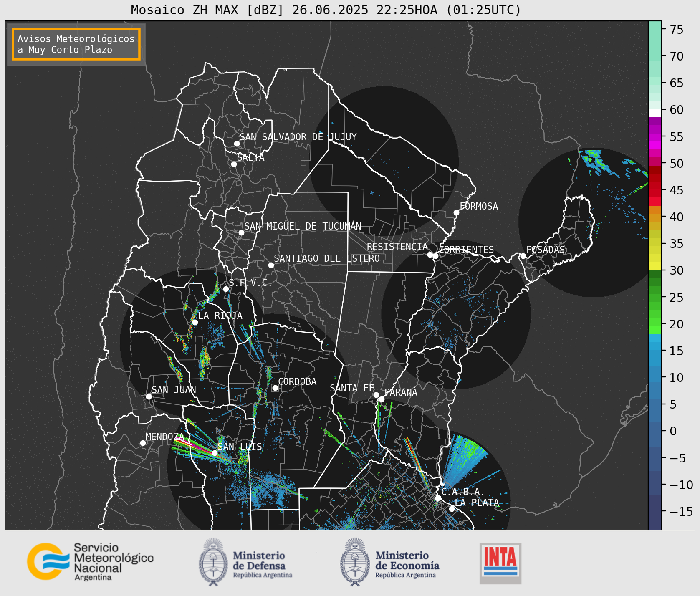Click the white 60 dBZ color band
The image size is (700, 596).
[655, 113]
